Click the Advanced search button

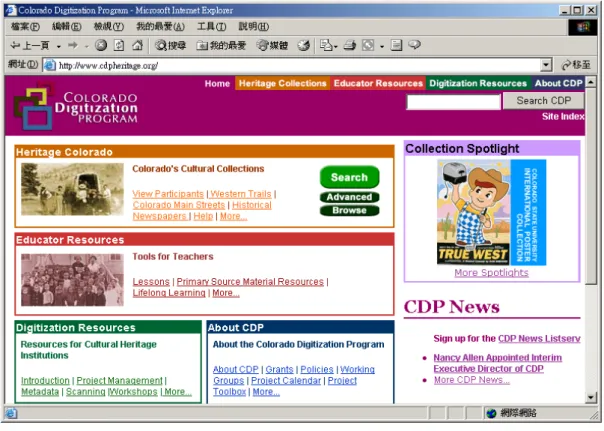tap(349, 197)
